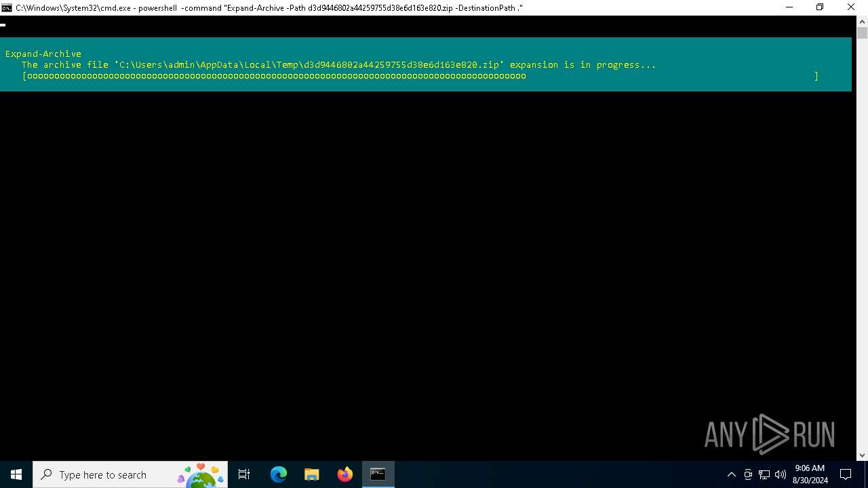Click the Type here to search box
The width and height of the screenshot is (868, 488).
(x=130, y=474)
